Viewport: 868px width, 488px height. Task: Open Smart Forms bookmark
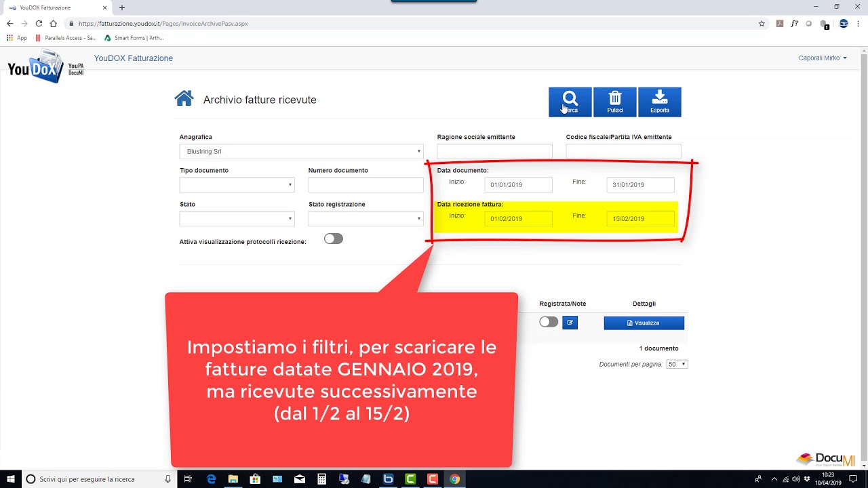point(134,38)
